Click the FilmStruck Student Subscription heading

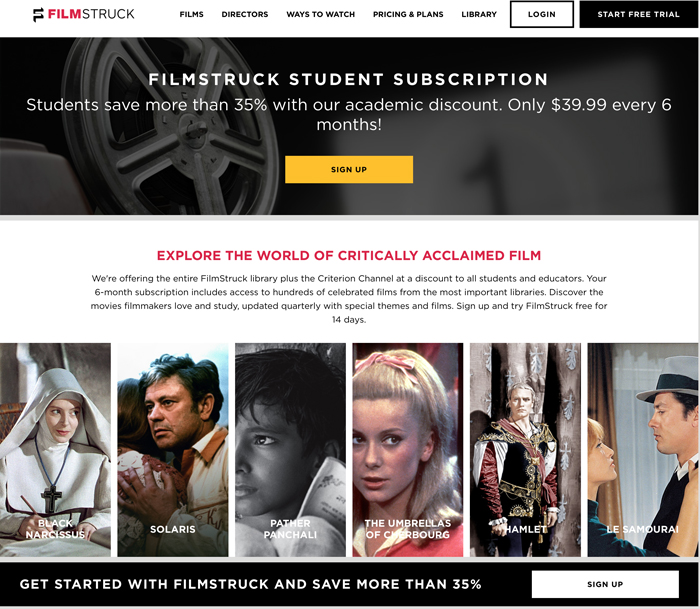click(349, 79)
